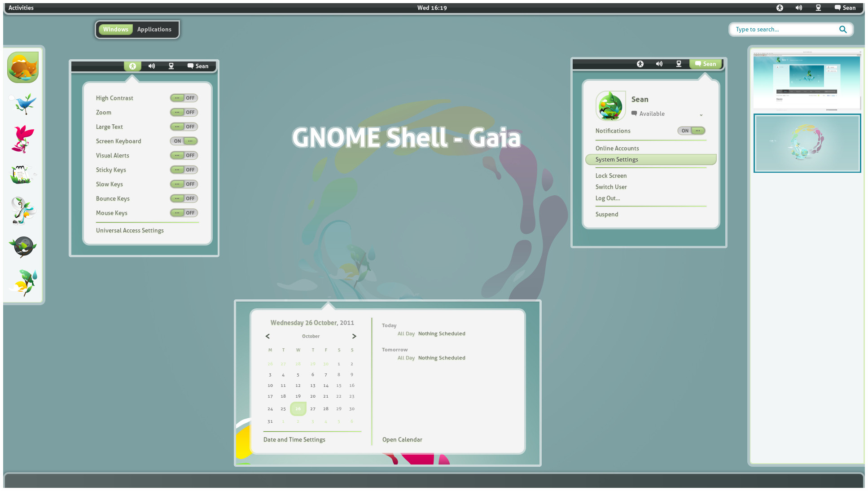Viewport: 868px width, 491px height.
Task: Switch to the Windows tab
Action: click(116, 29)
